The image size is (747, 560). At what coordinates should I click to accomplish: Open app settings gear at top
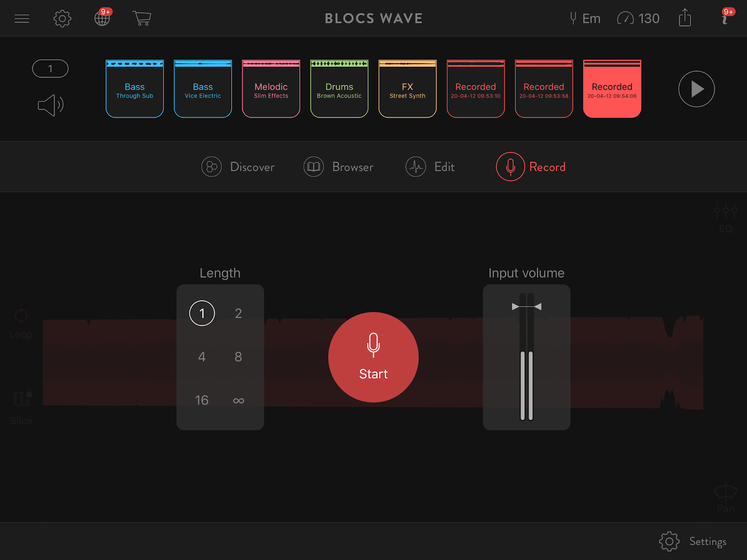[62, 19]
